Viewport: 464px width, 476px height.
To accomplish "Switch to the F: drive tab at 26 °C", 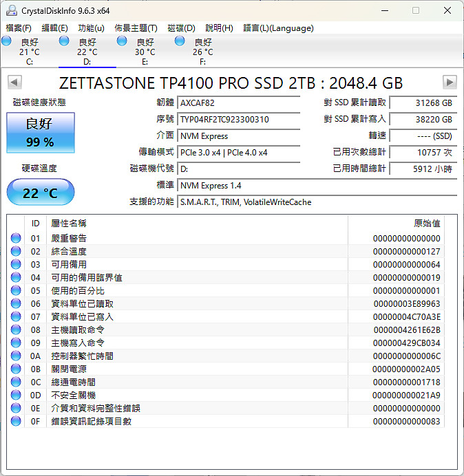I will click(202, 52).
